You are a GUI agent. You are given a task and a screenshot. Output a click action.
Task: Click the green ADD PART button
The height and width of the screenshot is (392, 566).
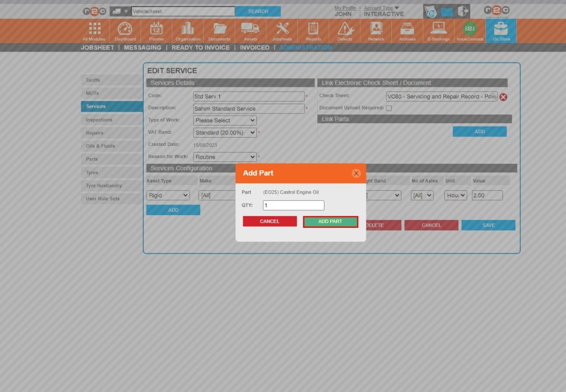(331, 222)
